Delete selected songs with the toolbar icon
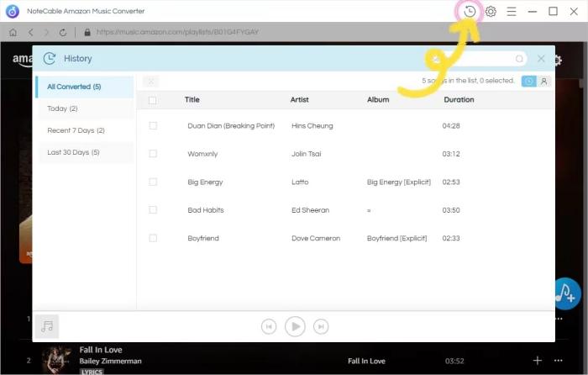 pos(150,81)
